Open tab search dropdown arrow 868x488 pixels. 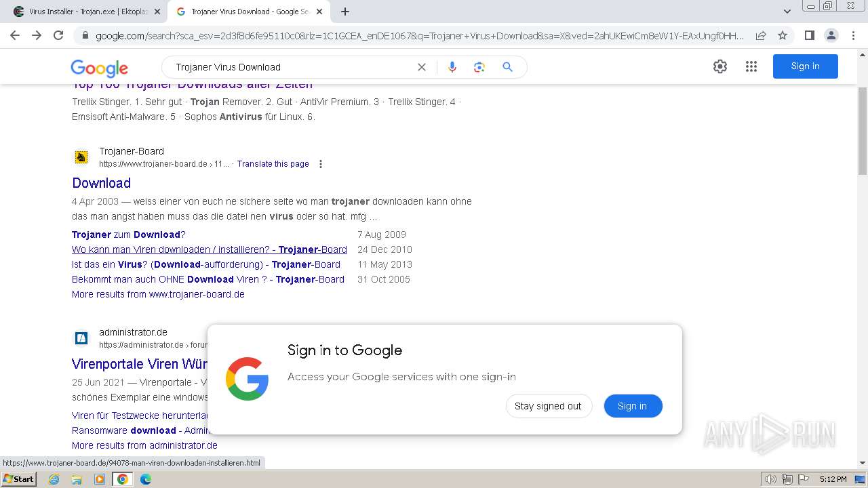[787, 12]
